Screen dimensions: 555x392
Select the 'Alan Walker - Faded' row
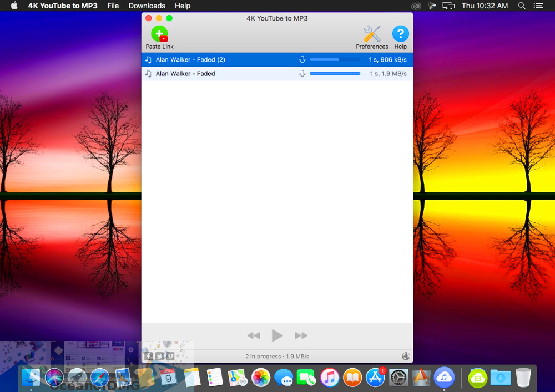[x=277, y=74]
